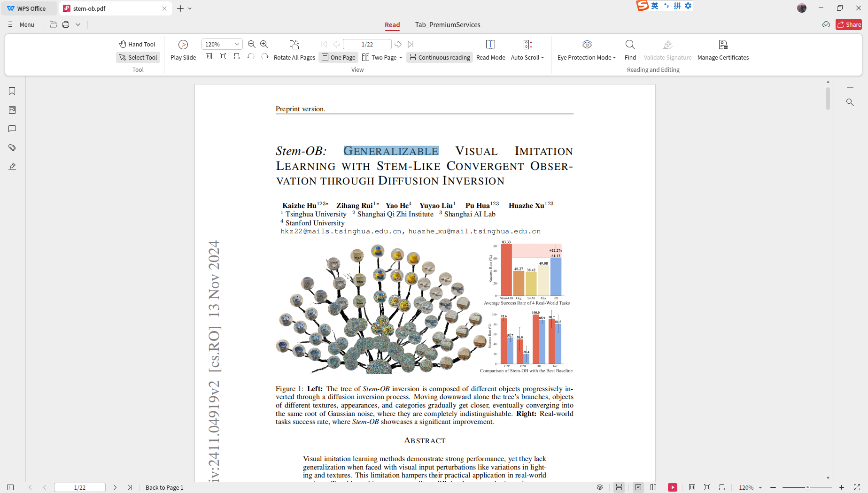
Task: Fit page to window in ribbon
Action: 223,56
